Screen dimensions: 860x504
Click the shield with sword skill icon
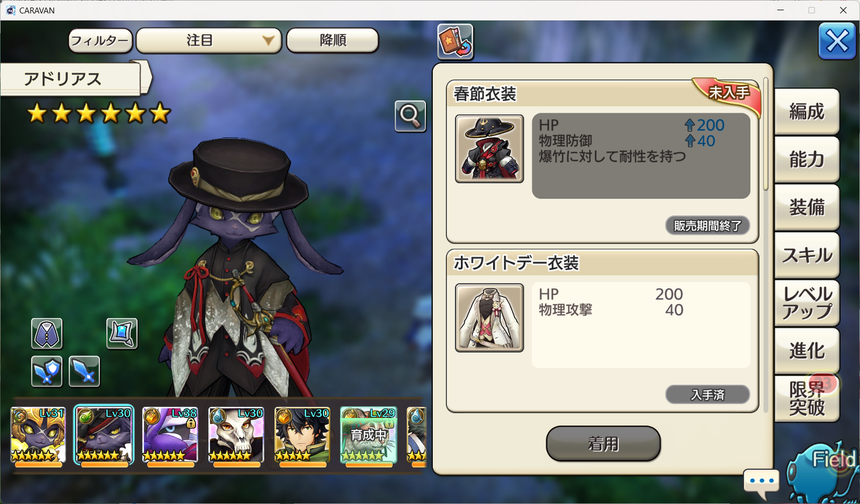(x=46, y=371)
